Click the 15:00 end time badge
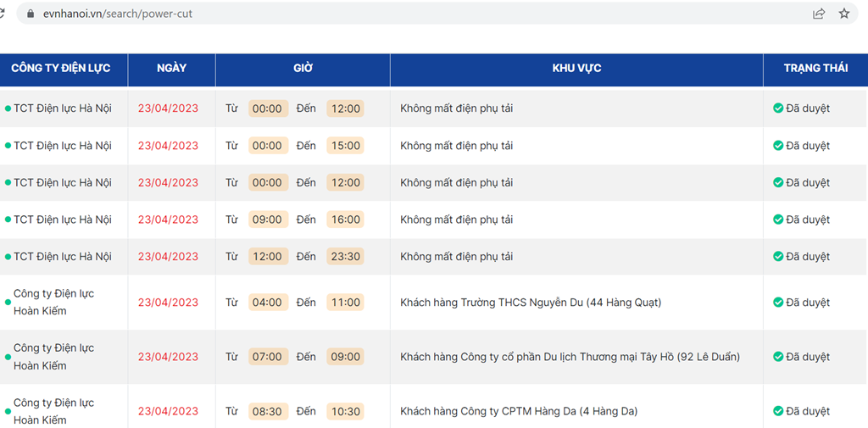This screenshot has width=868, height=428. pos(346,146)
